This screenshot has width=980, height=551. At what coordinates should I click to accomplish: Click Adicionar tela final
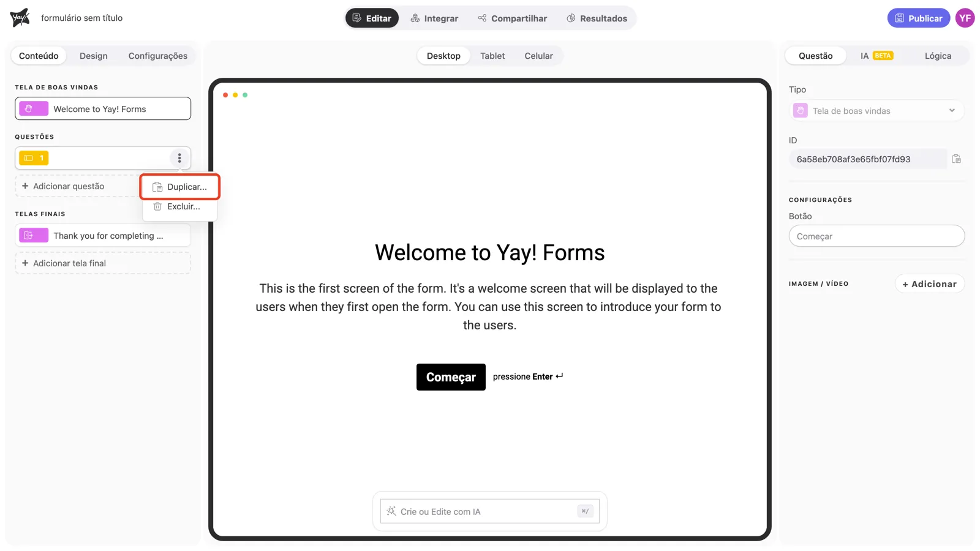coord(103,263)
